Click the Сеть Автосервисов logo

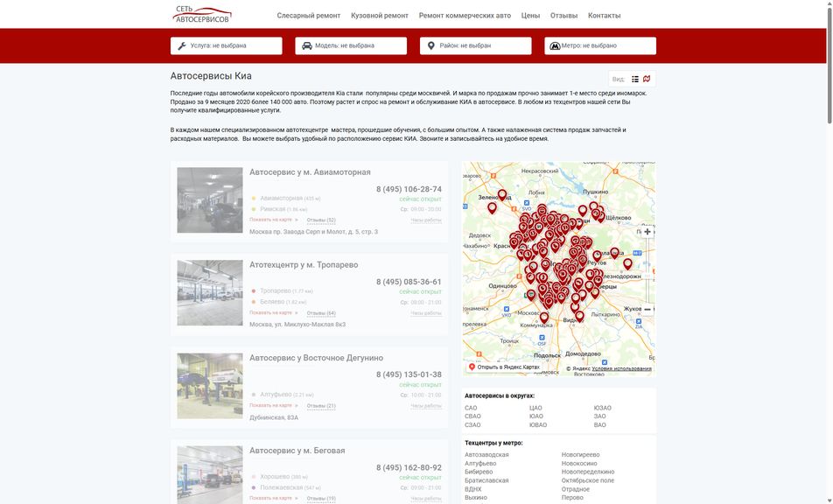tap(202, 14)
